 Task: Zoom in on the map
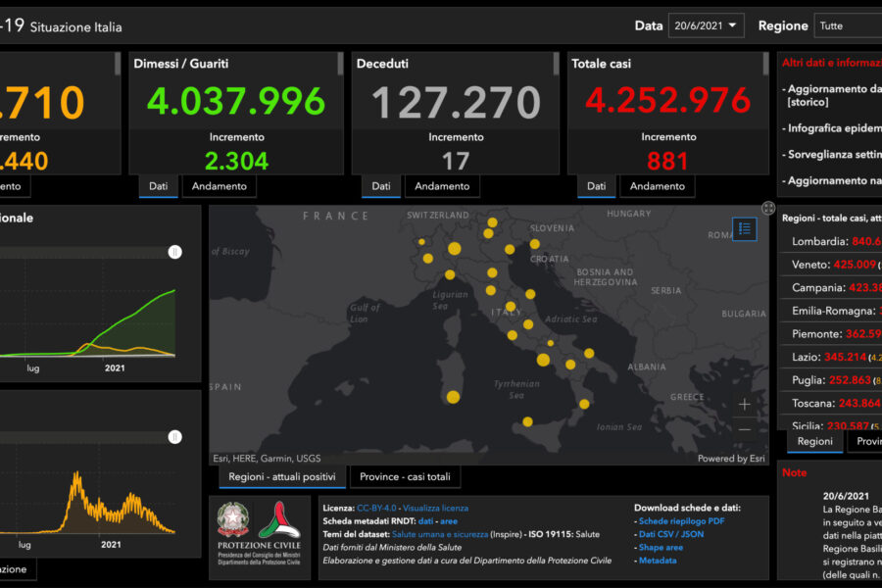[745, 404]
